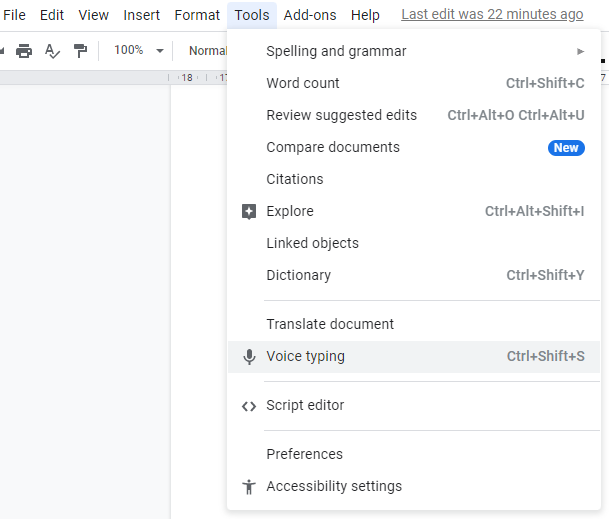Expand the Spelling and grammar submenu arrow

580,51
